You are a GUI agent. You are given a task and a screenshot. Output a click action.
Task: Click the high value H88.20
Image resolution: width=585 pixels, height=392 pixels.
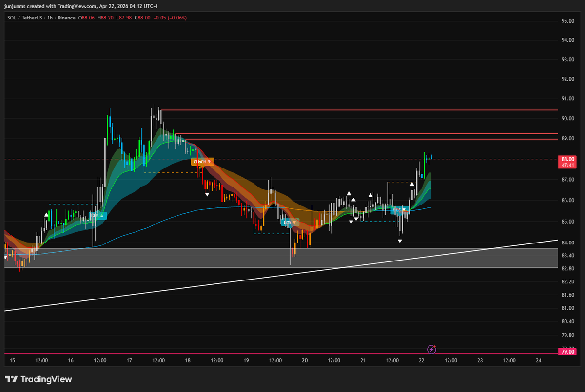coord(106,18)
